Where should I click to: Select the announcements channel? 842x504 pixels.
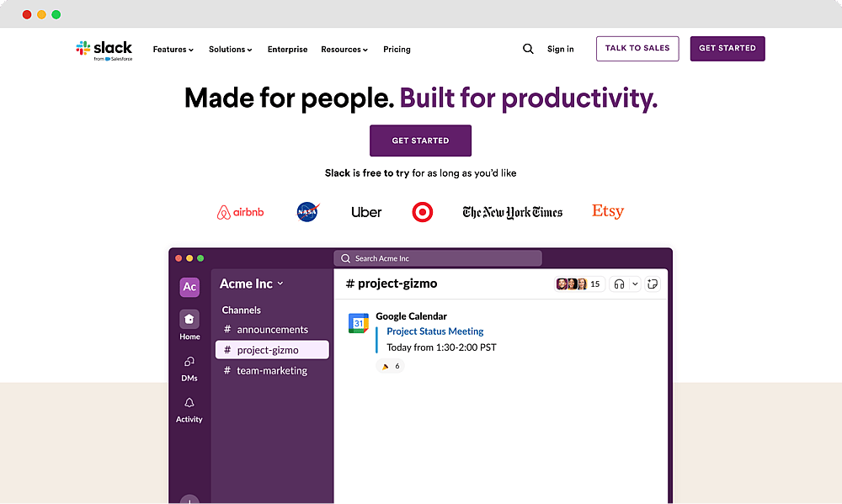tap(272, 329)
